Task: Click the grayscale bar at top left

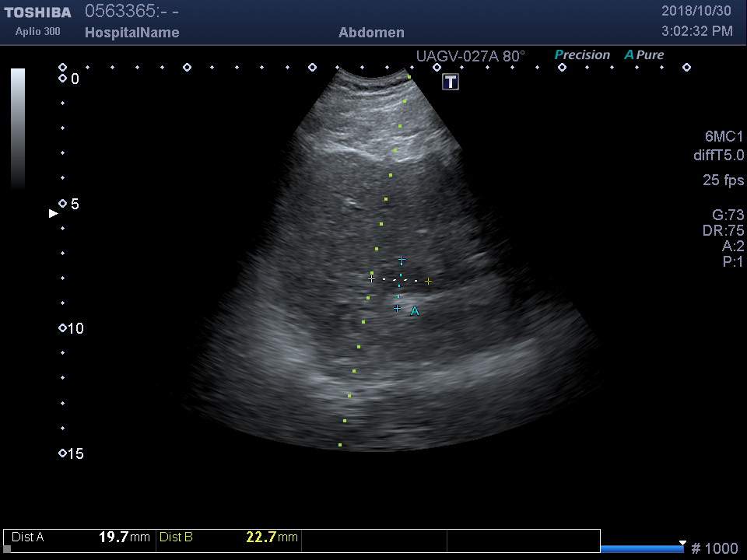Action: (17, 128)
